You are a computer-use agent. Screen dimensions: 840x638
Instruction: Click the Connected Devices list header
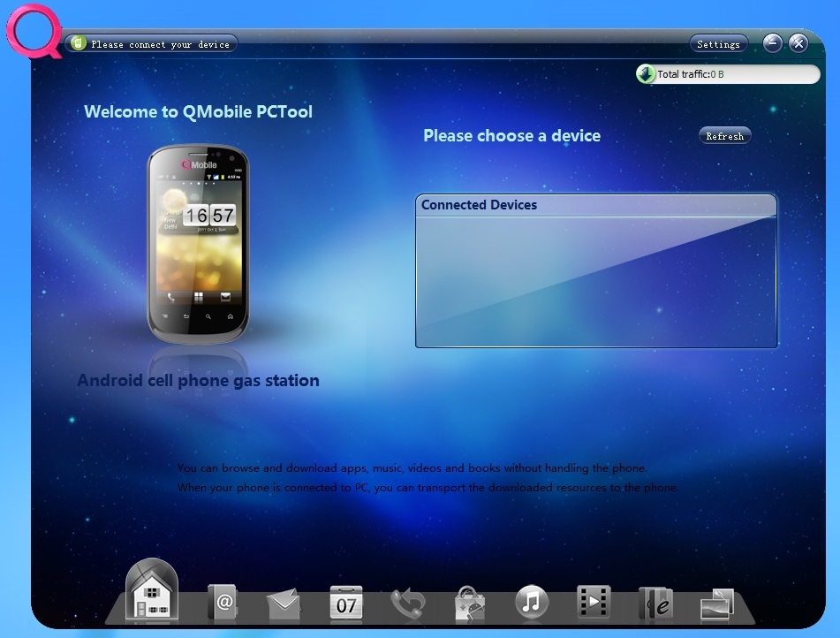point(596,205)
